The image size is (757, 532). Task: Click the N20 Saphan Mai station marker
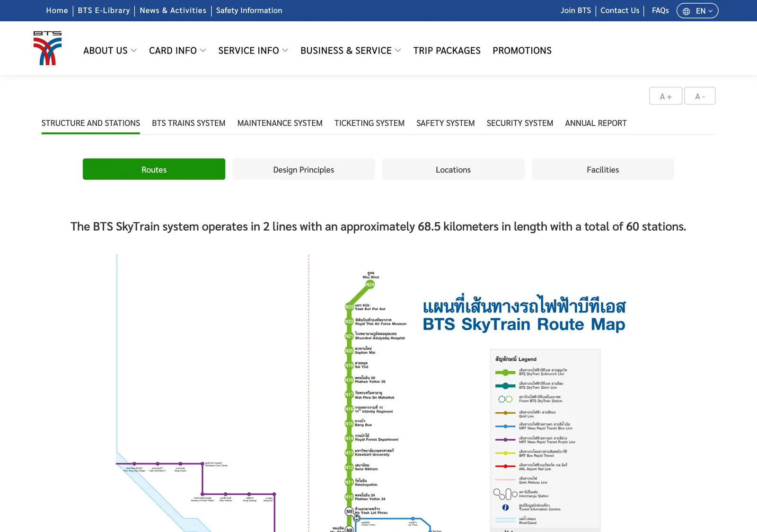point(349,351)
